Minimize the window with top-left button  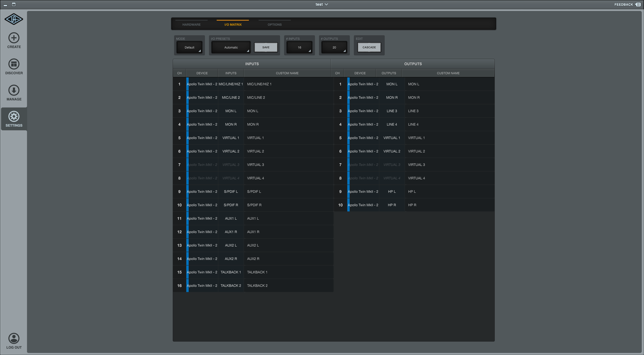5,5
